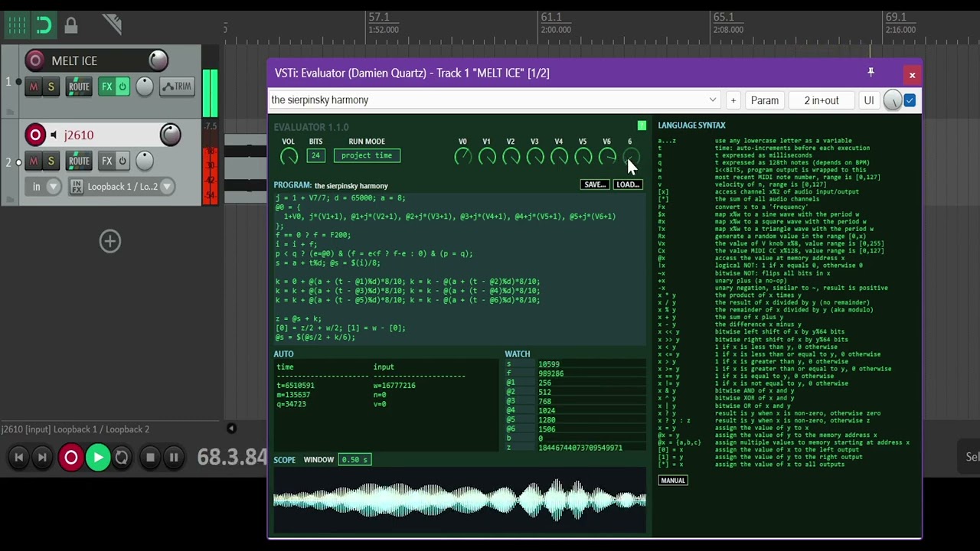Open the preset dropdown 'the sierpinsky harmony'
Image resolution: width=980 pixels, height=551 pixels.
click(494, 100)
